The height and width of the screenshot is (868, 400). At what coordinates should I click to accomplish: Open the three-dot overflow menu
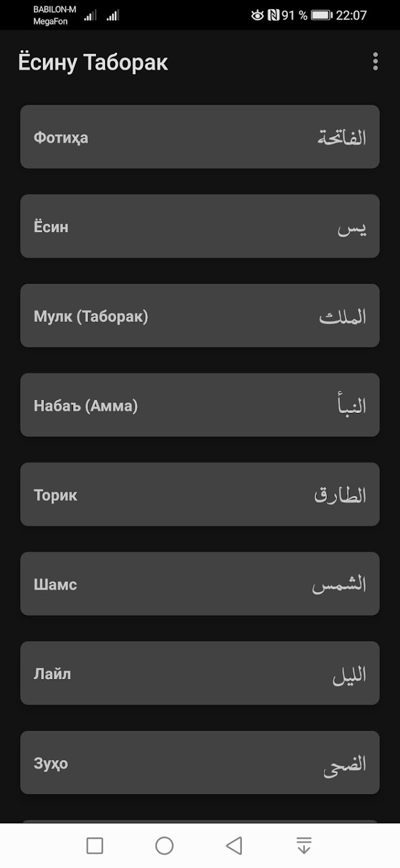[x=375, y=62]
